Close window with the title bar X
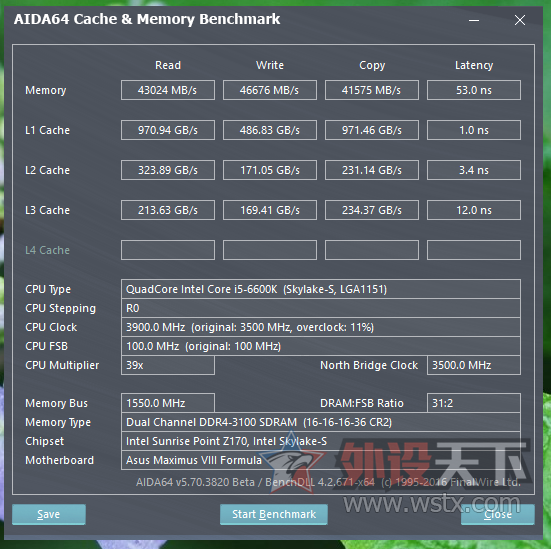This screenshot has height=549, width=551. point(520,20)
